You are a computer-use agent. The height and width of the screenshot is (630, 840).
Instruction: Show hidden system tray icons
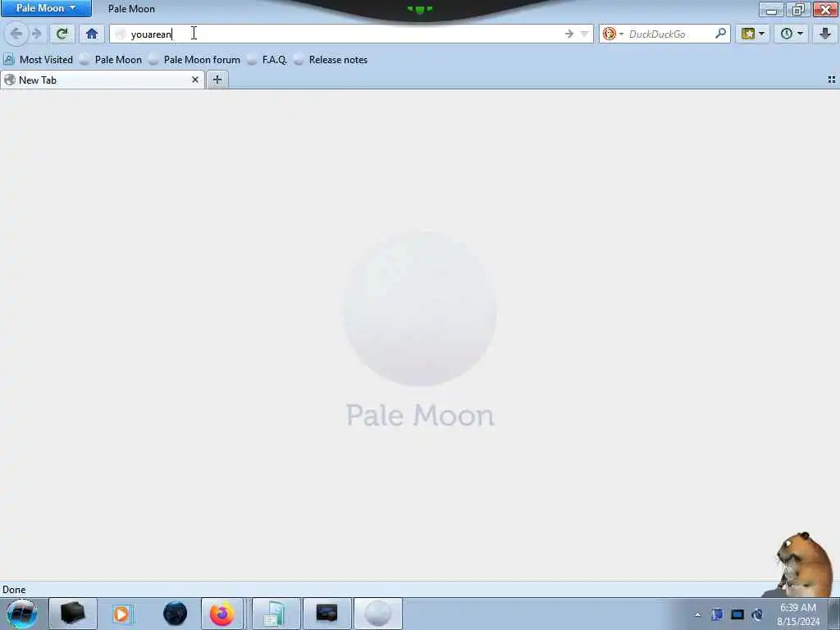click(697, 614)
